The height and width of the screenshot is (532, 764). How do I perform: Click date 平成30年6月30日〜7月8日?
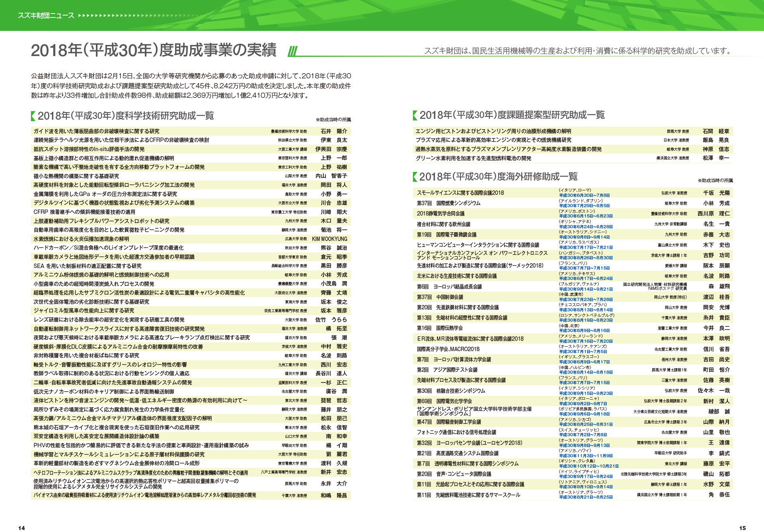[584, 195]
